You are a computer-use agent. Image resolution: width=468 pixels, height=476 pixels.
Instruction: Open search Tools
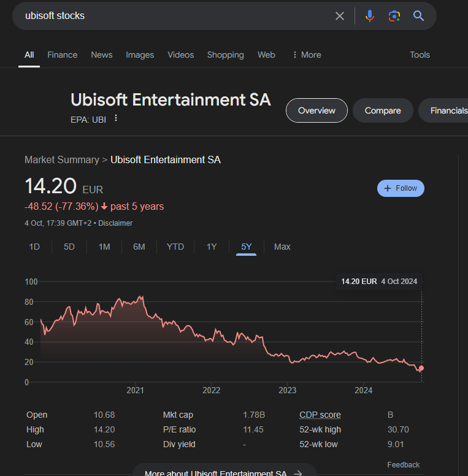tap(420, 55)
